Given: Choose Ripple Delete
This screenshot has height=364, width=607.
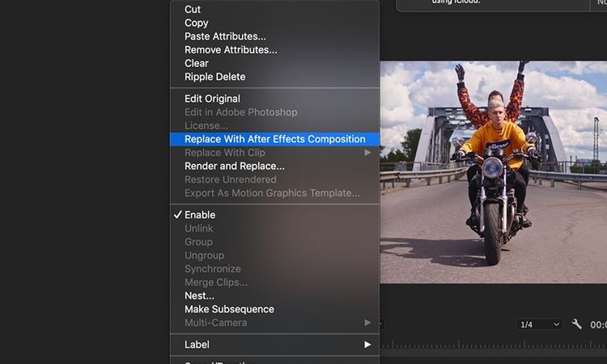Looking at the screenshot, I should pos(214,77).
